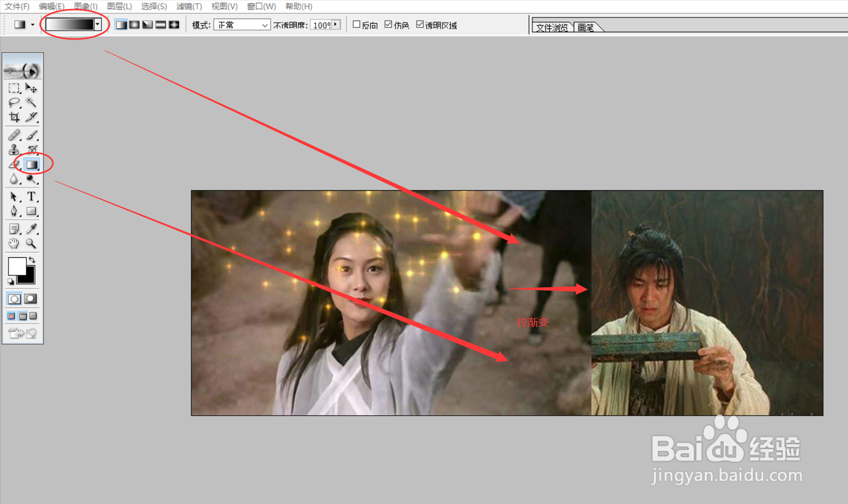
Task: Open gradient picker dropdown arrow
Action: click(97, 24)
